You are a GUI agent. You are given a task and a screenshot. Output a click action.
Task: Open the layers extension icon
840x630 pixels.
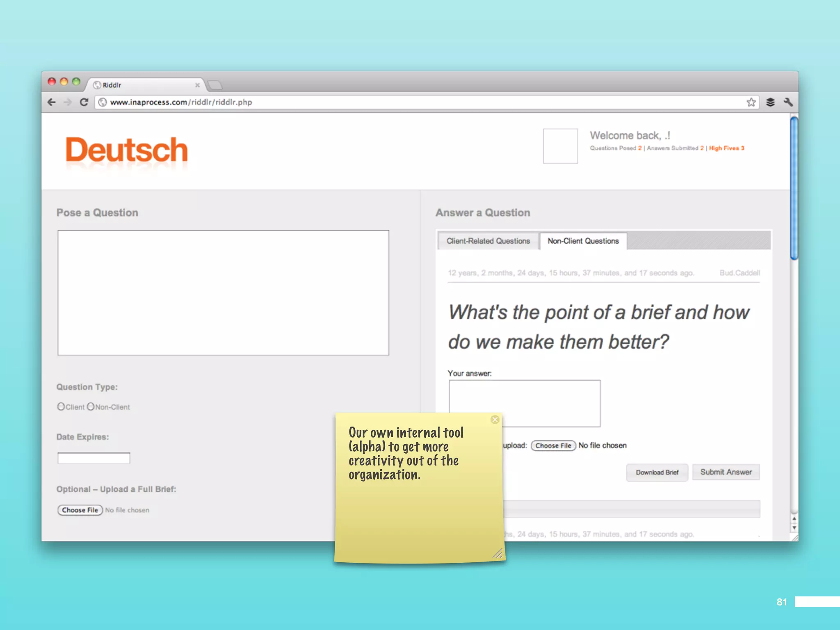tap(770, 102)
